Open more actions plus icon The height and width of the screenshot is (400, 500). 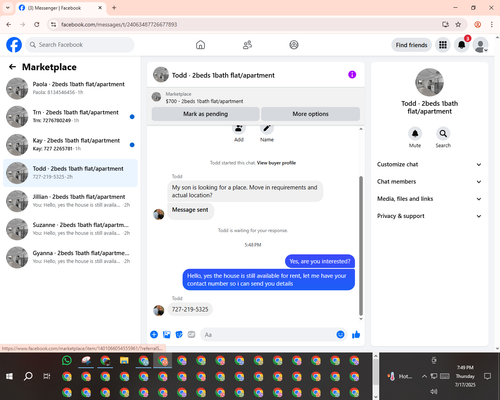tap(154, 334)
